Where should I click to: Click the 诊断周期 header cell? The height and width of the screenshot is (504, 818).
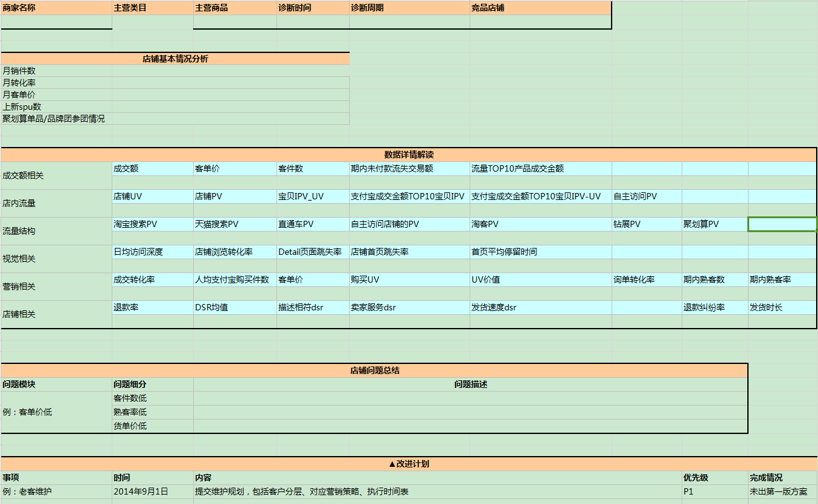coord(410,8)
